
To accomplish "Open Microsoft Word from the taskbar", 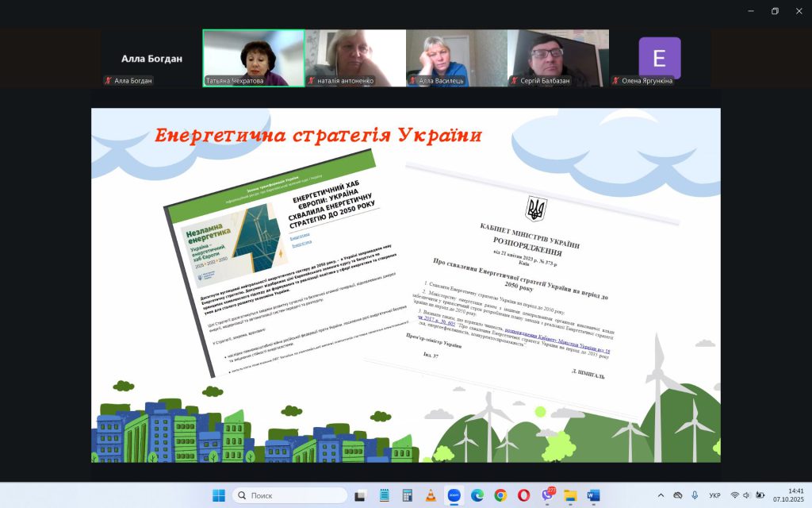I will click(x=593, y=495).
